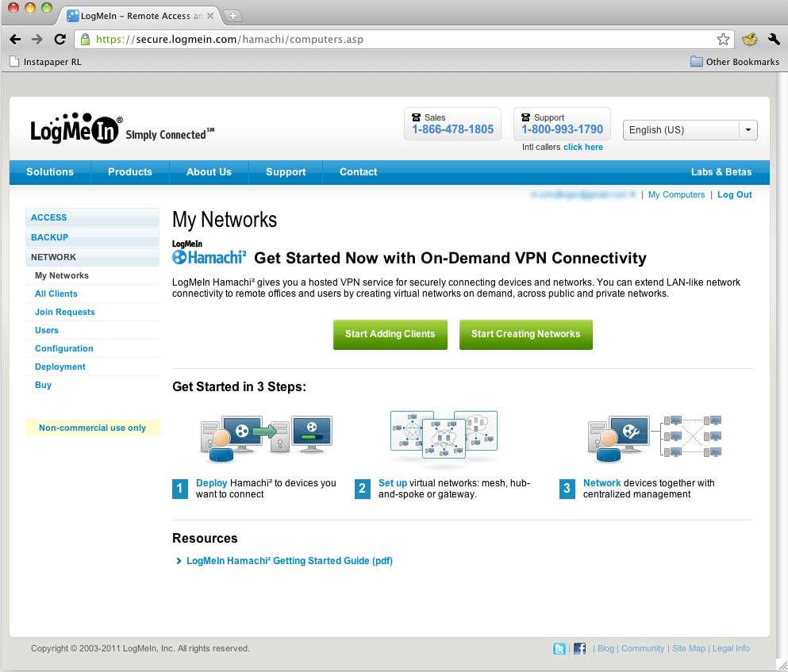Open the Buy link in the sidebar
788x672 pixels.
pos(43,385)
